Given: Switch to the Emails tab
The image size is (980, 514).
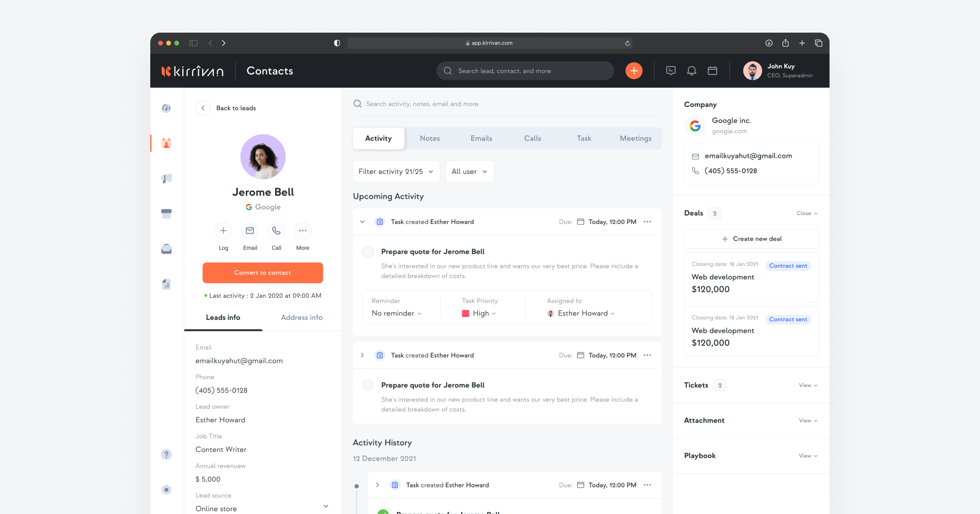Looking at the screenshot, I should point(481,138).
